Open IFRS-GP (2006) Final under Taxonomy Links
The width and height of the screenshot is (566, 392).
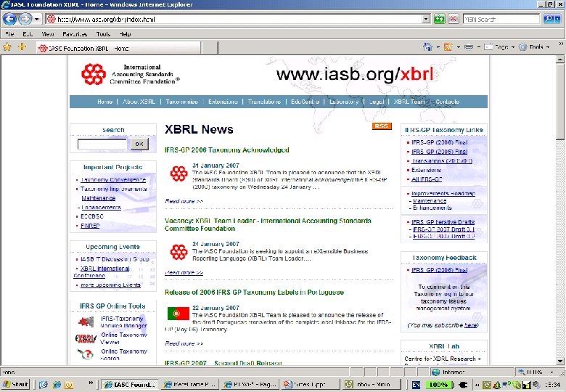click(x=439, y=142)
